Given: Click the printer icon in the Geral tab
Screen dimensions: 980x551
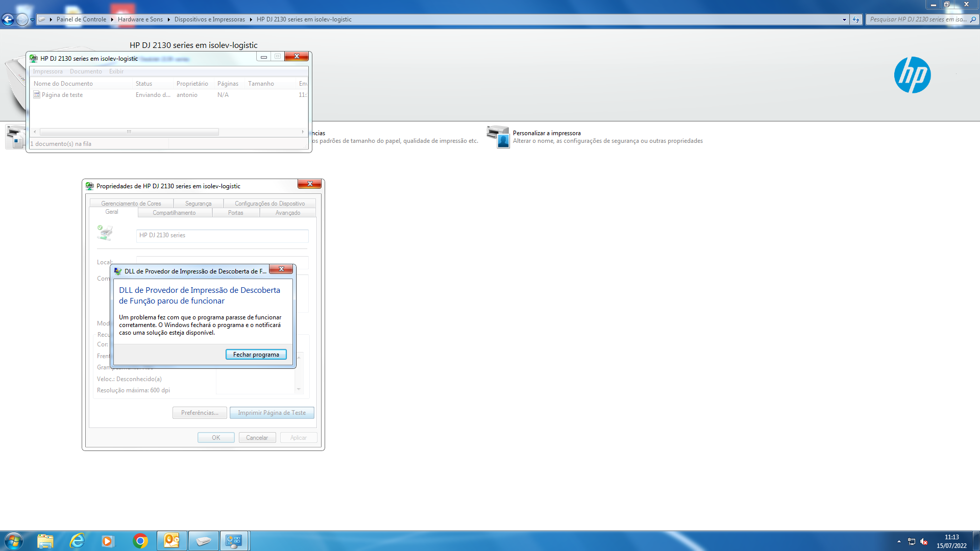Looking at the screenshot, I should pos(105,233).
